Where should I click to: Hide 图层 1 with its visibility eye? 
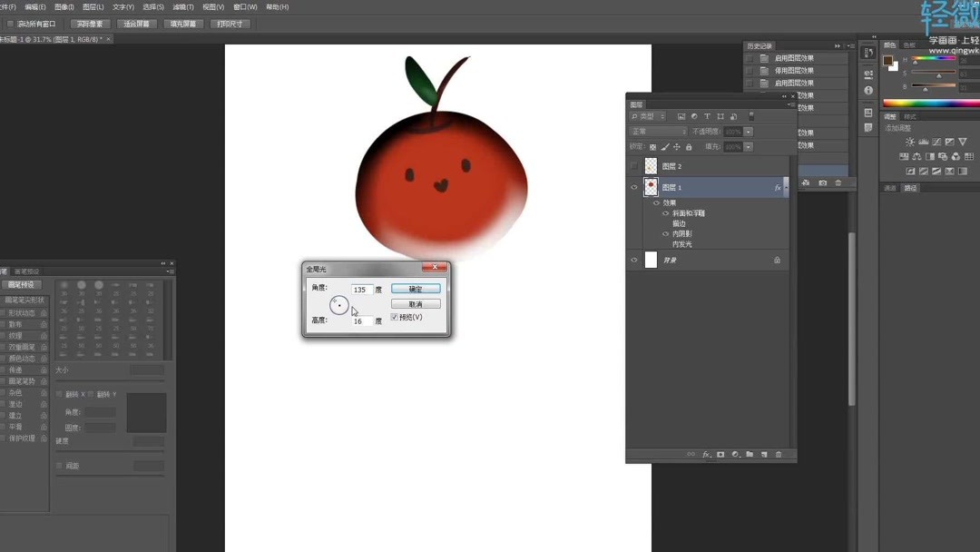click(632, 187)
